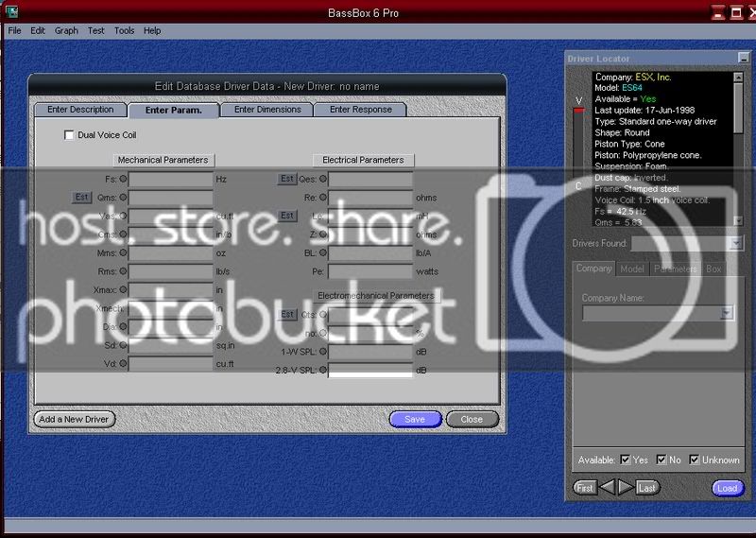Minimize the Driver Locator panel

coord(744,58)
